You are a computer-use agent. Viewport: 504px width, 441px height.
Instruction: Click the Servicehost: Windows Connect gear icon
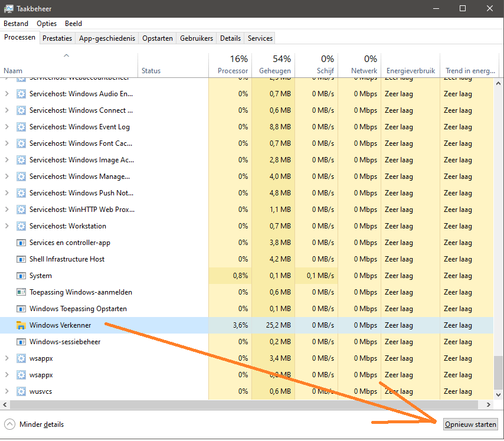(x=21, y=110)
